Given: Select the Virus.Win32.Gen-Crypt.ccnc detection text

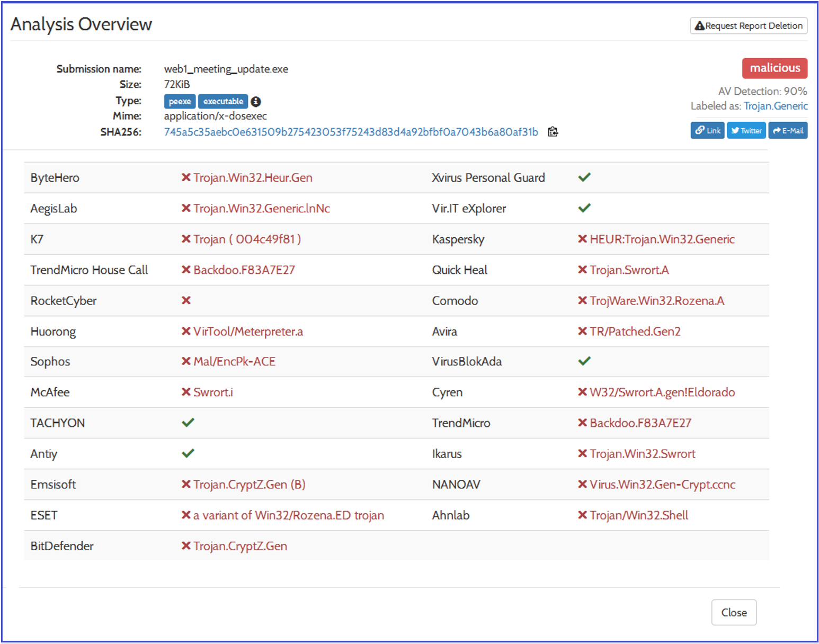Looking at the screenshot, I should click(x=663, y=484).
